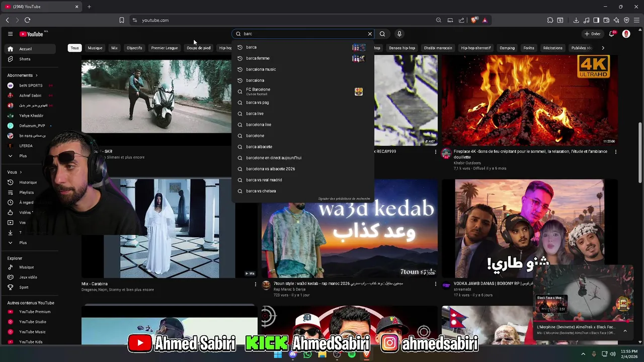The image size is (644, 362).
Task: Choose the 'FC Barcelone' suggestion
Action: (303, 92)
